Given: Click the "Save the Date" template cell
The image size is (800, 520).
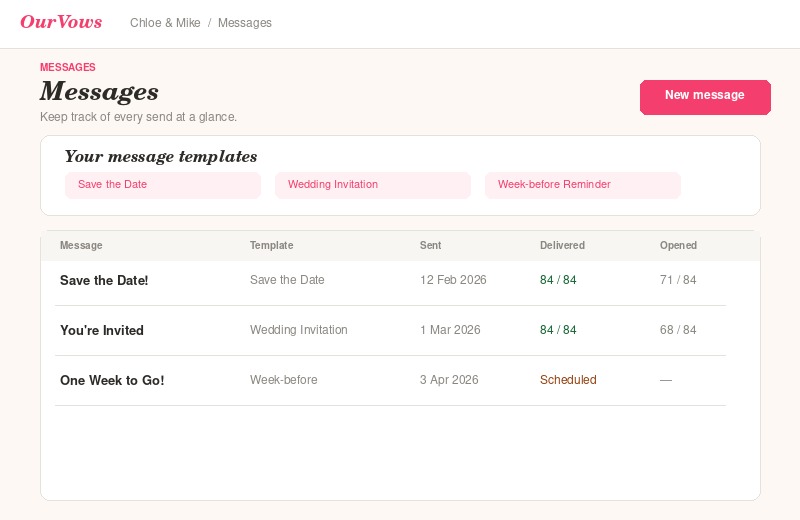Looking at the screenshot, I should point(287,280).
